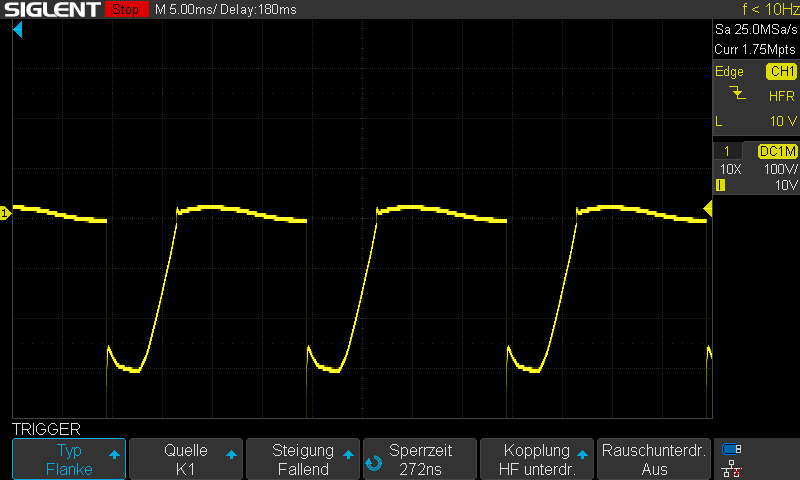Screen dimensions: 800x480
Task: Change the Steigung Fallend slope setting
Action: point(303,459)
